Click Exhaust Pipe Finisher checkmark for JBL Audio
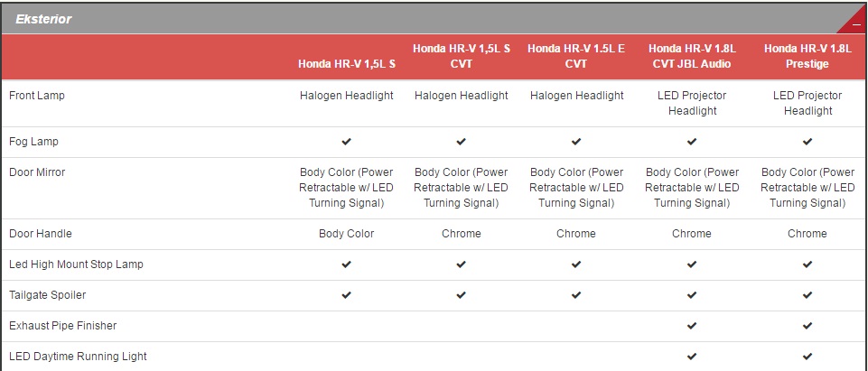This screenshot has width=868, height=371. click(x=692, y=326)
